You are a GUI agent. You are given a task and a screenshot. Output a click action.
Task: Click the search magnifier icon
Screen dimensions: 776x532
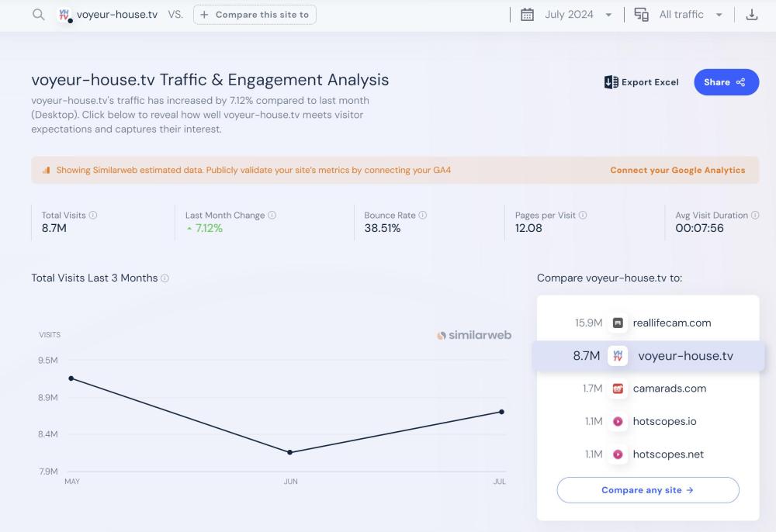(x=38, y=15)
